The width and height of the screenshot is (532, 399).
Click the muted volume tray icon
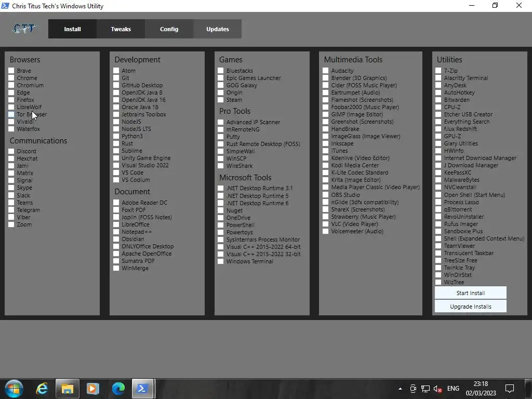click(x=437, y=389)
